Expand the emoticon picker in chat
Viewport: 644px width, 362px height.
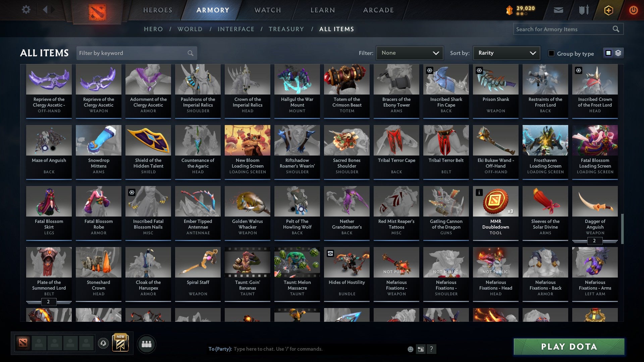[x=410, y=349]
